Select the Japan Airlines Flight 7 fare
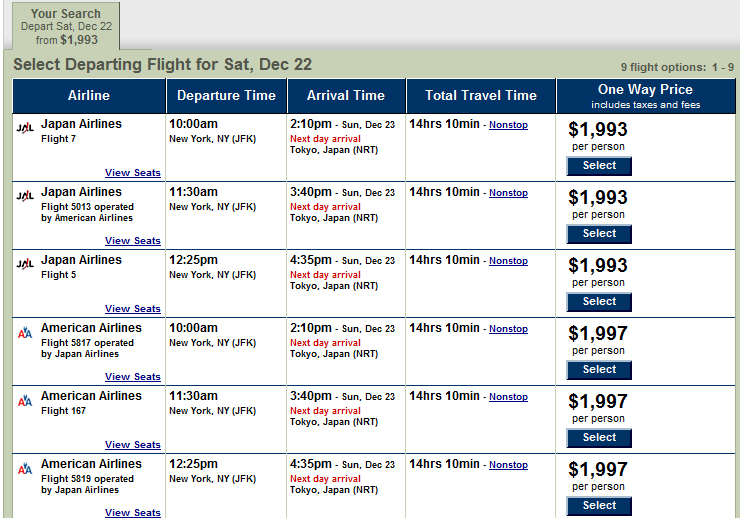 point(599,166)
